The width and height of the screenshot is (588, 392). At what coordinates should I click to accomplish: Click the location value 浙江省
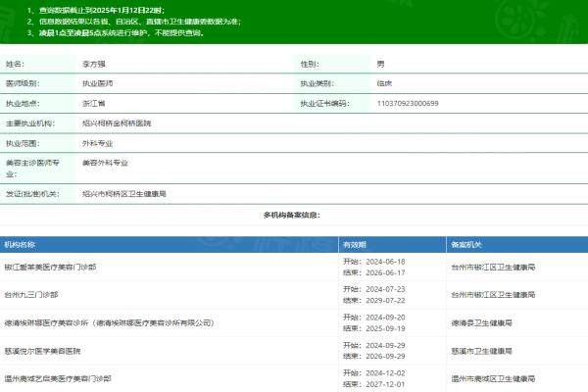click(94, 103)
